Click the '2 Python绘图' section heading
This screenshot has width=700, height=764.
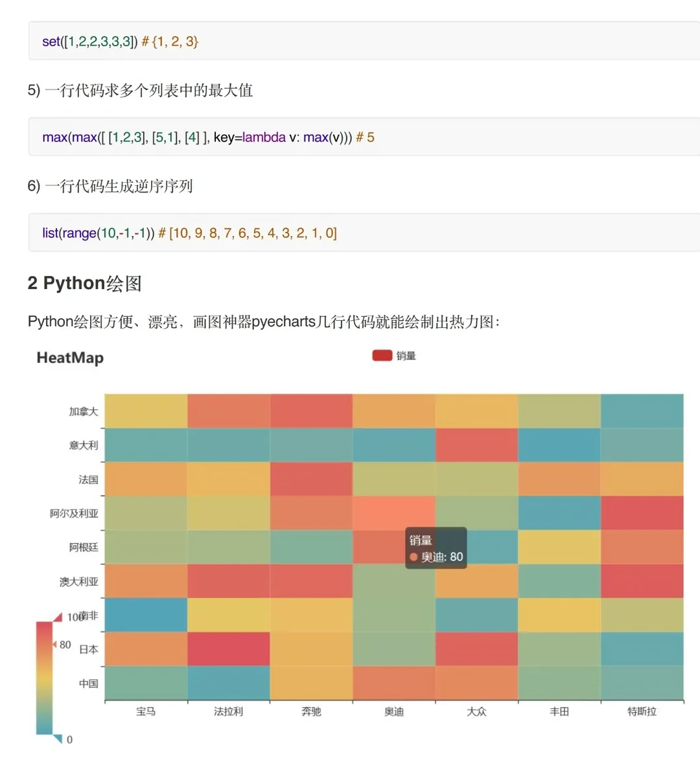pyautogui.click(x=84, y=283)
